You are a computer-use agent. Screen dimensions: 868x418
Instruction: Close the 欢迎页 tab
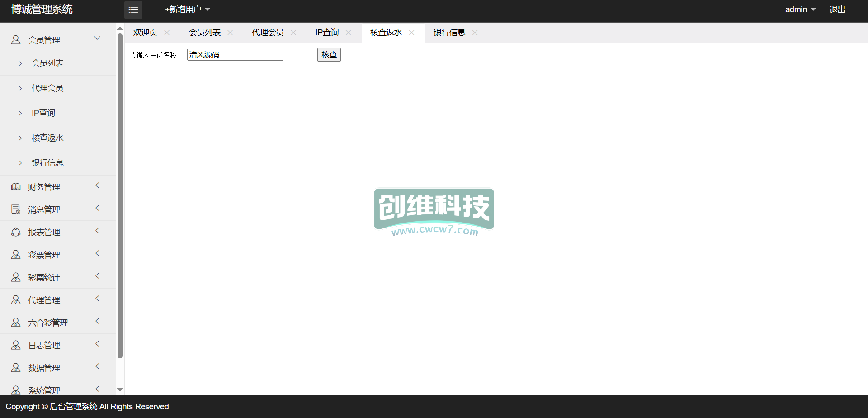[167, 33]
